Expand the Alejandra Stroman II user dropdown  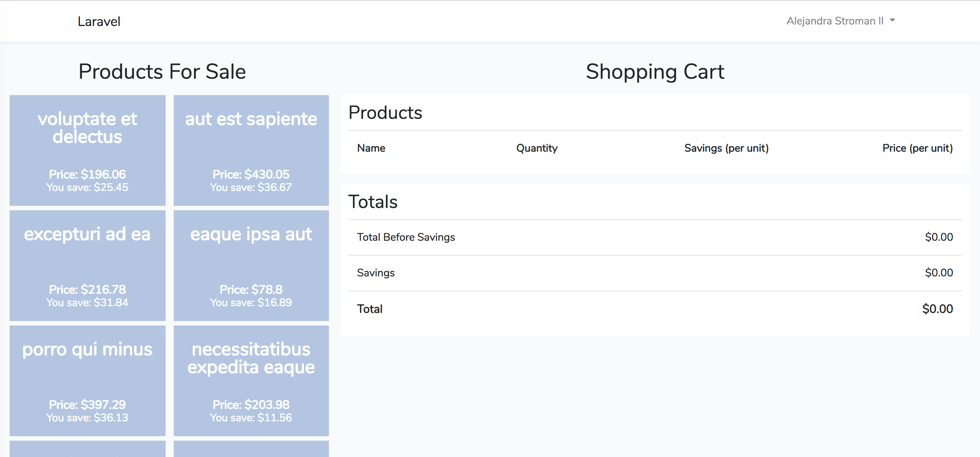(835, 21)
